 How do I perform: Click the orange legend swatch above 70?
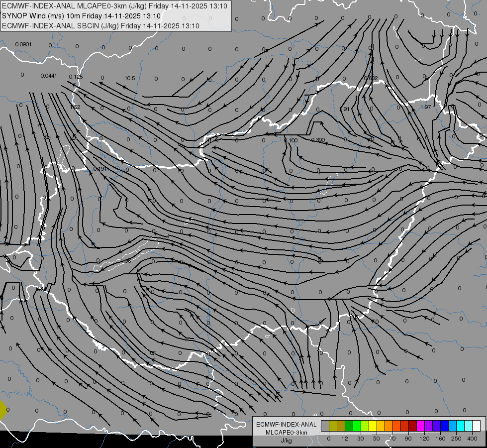389,426
